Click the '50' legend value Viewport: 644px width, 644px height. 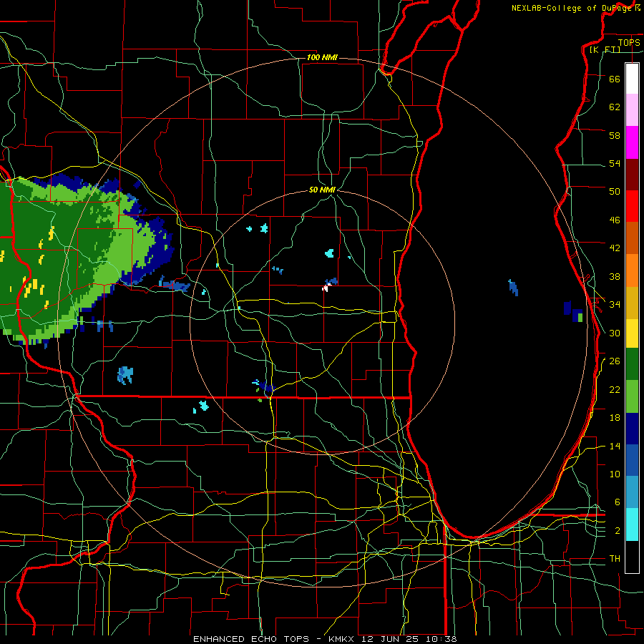pyautogui.click(x=615, y=192)
